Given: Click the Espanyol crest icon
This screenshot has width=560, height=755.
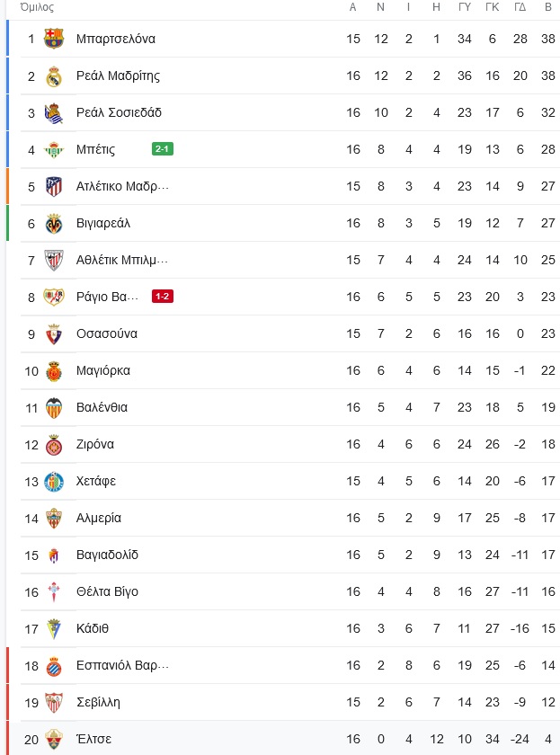Looking at the screenshot, I should [x=54, y=666].
